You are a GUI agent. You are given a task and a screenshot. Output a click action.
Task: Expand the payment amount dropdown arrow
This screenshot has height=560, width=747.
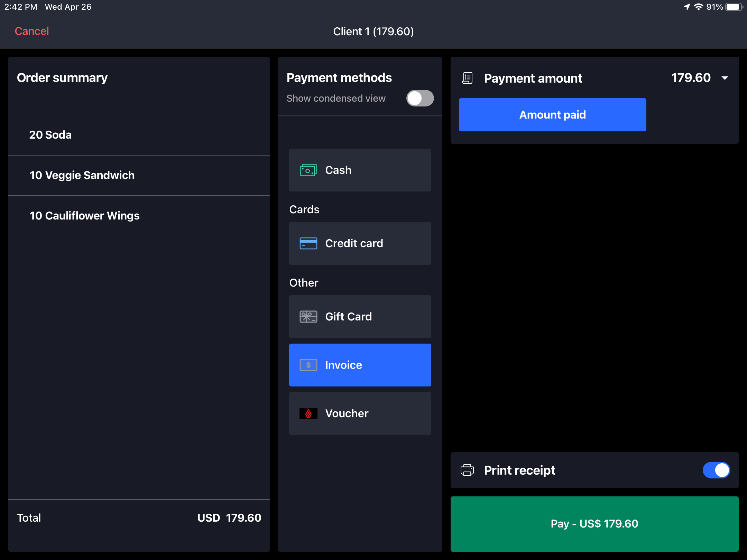pos(725,78)
